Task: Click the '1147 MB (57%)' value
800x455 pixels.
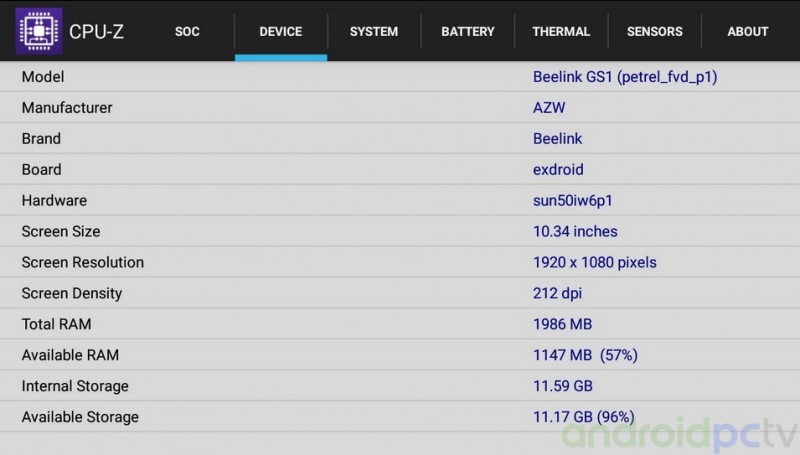Action: click(x=585, y=355)
